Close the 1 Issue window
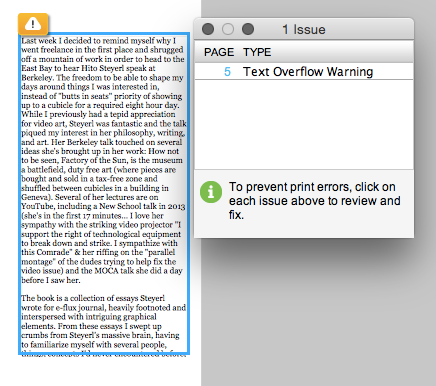 click(x=208, y=29)
